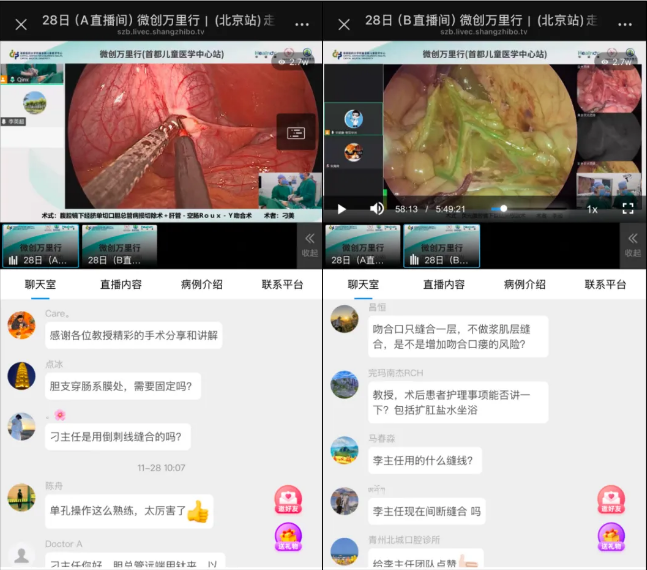Viewport: 647px width, 570px height.
Task: Play the video in the right stream
Action: point(342,209)
